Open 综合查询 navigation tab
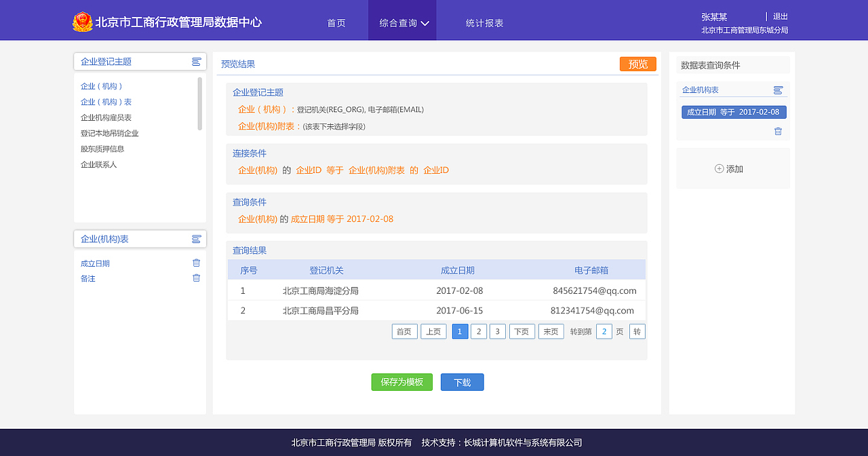868x456 pixels. [402, 20]
